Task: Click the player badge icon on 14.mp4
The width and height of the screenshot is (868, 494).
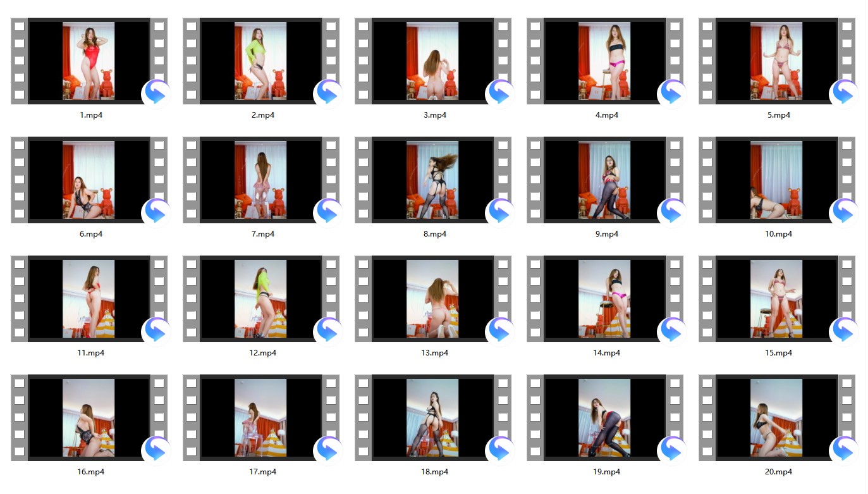Action: (x=671, y=331)
